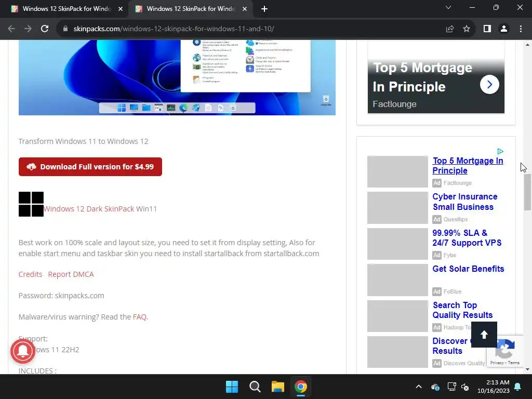Click 'Password: skinpacks.com' text

click(x=61, y=296)
